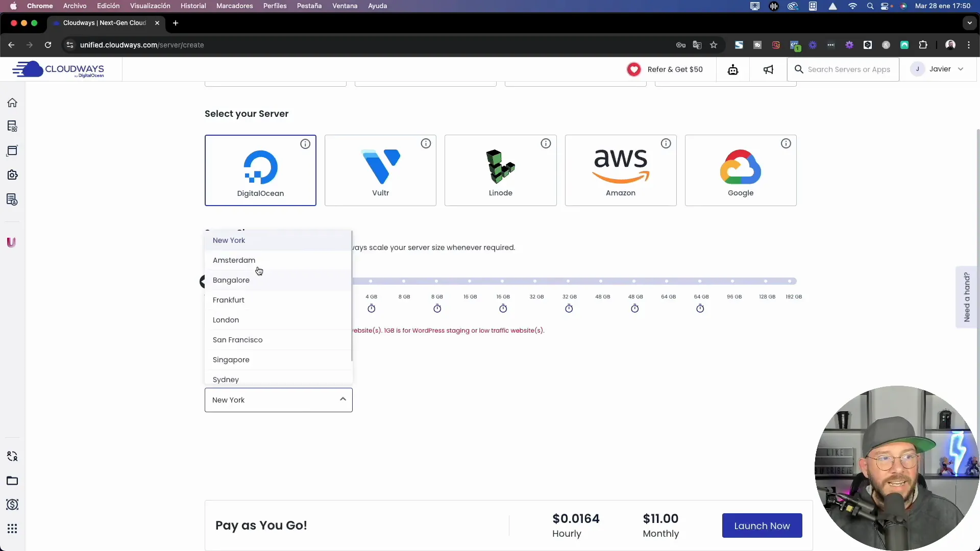Viewport: 980px width, 551px height.
Task: Go back to previous page
Action: 11,45
